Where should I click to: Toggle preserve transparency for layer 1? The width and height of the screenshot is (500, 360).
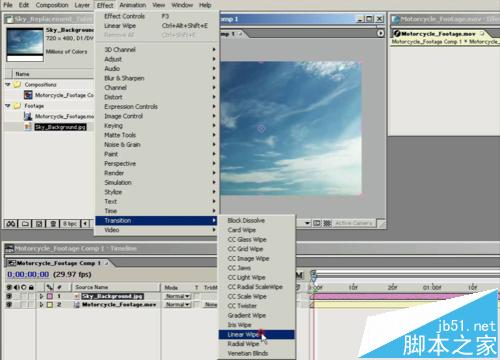(197, 296)
